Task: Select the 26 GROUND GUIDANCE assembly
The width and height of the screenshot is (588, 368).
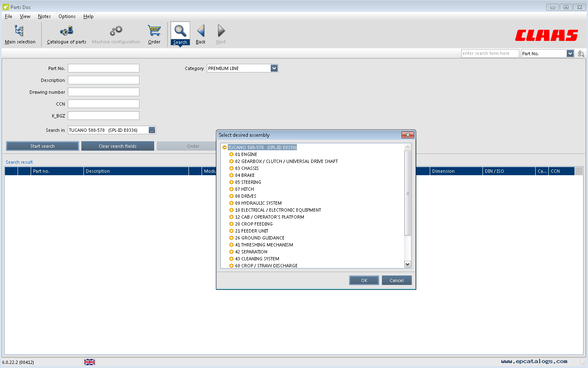Action: coord(260,238)
